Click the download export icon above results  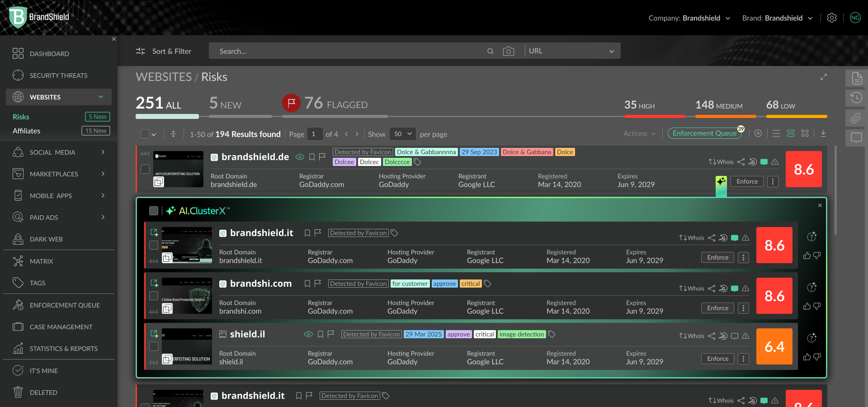point(823,134)
